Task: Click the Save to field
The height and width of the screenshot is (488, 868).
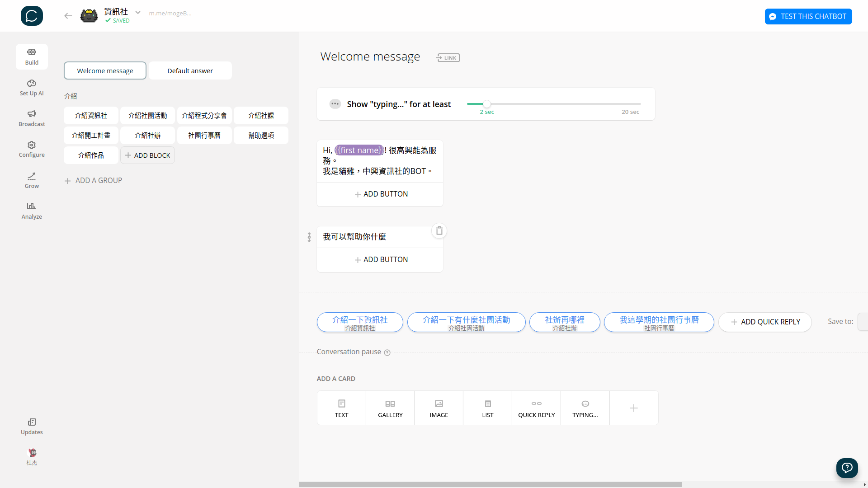Action: 863,322
